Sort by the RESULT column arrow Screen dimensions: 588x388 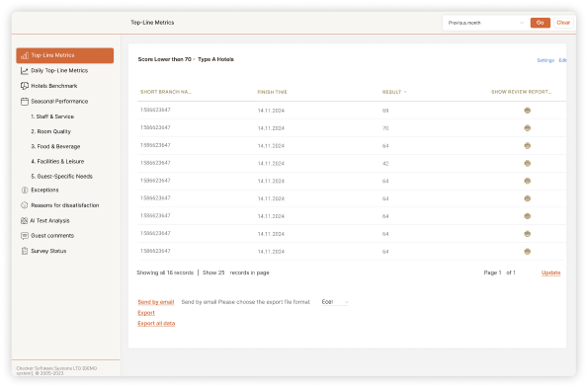405,92
